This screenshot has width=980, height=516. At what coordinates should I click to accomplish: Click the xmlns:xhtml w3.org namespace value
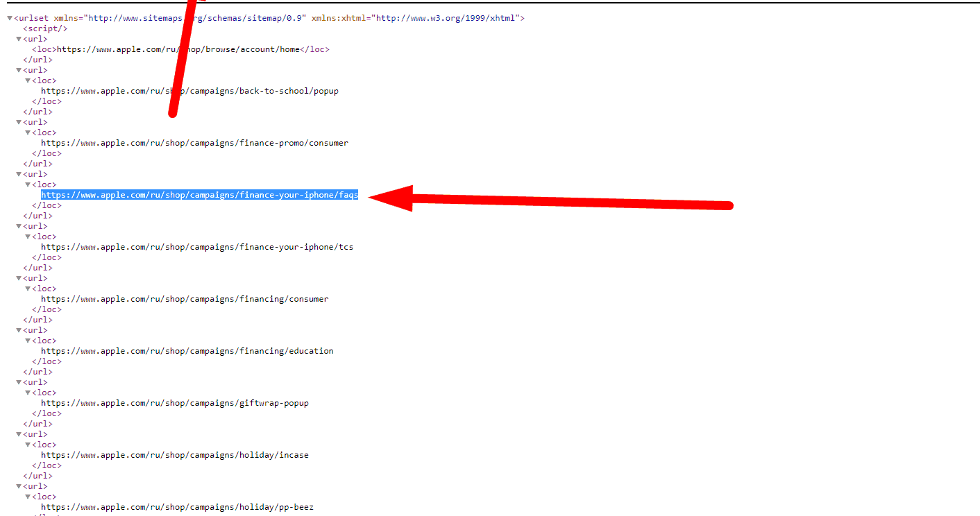448,18
